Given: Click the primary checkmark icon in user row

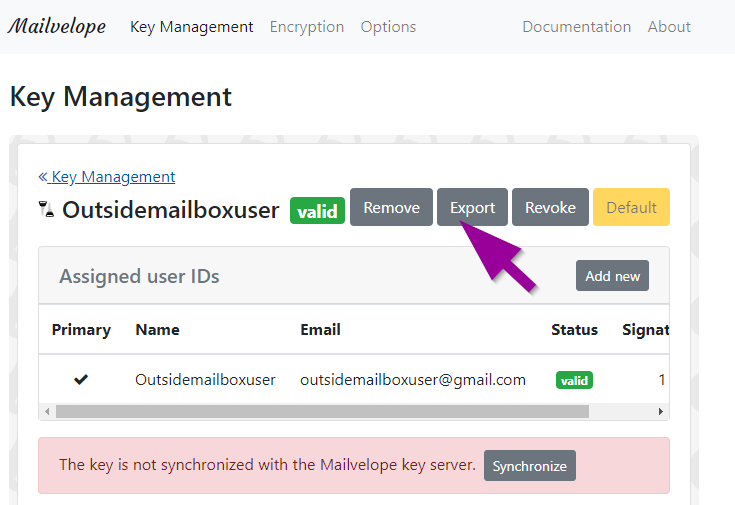Looking at the screenshot, I should pos(81,379).
